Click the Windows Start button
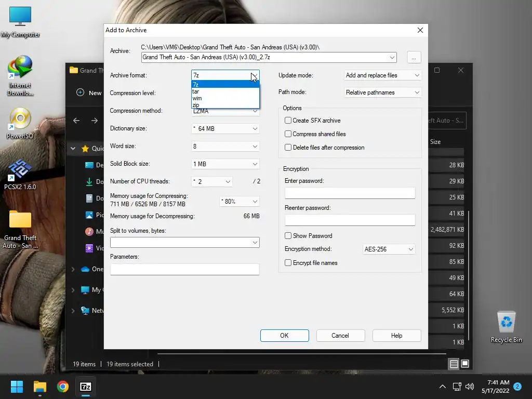 click(17, 387)
